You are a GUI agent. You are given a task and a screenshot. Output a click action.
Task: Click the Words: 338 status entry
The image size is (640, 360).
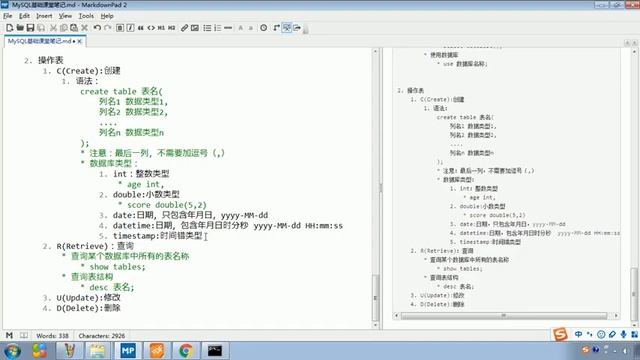pyautogui.click(x=52, y=336)
